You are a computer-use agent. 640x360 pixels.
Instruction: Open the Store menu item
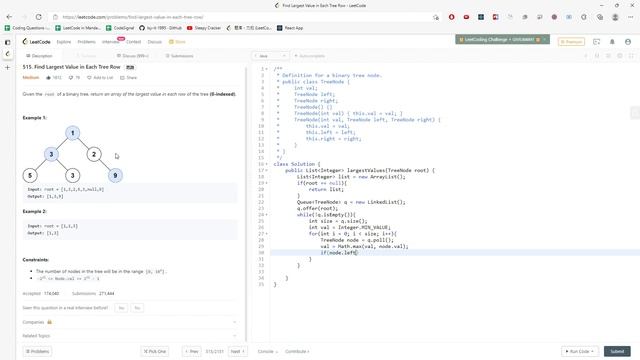tap(178, 42)
